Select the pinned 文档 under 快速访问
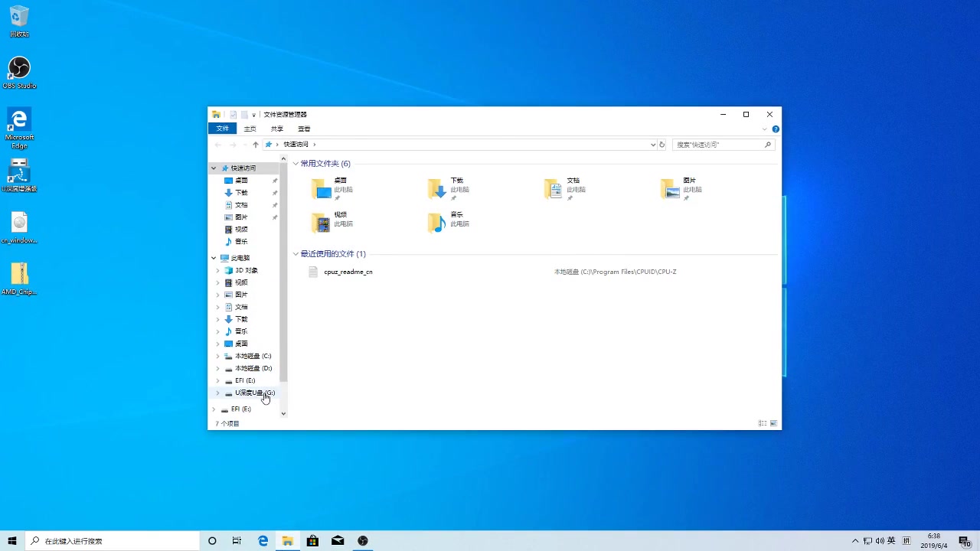This screenshot has height=551, width=980. (241, 205)
